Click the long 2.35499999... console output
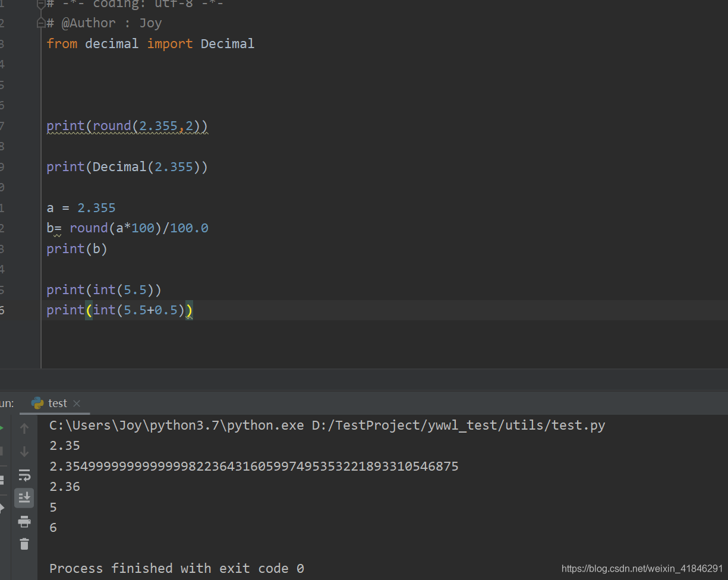Viewport: 728px width, 580px height. [x=254, y=466]
